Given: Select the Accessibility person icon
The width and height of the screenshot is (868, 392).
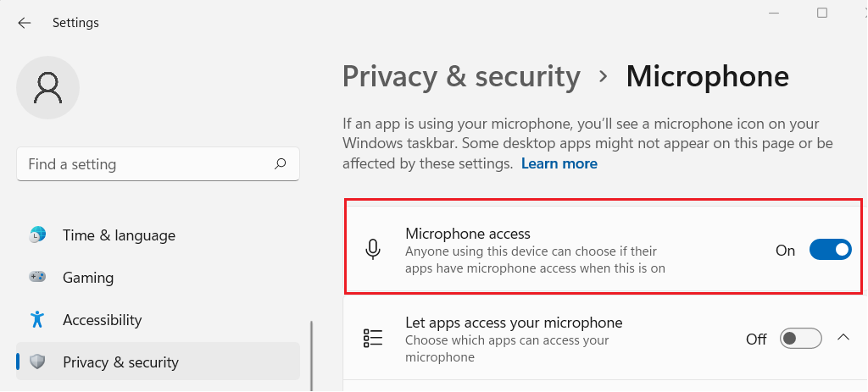Looking at the screenshot, I should click(x=37, y=319).
